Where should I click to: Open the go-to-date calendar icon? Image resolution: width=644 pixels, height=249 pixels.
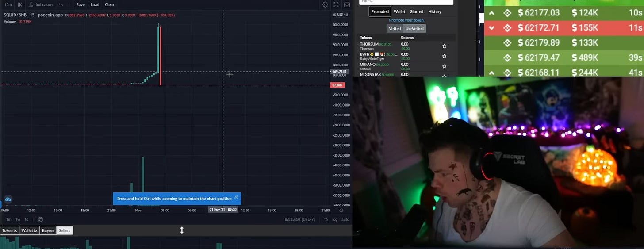(x=40, y=219)
